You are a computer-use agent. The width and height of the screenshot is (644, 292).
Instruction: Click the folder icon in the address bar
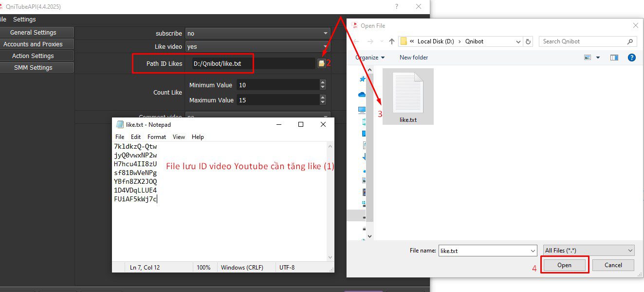(x=404, y=41)
